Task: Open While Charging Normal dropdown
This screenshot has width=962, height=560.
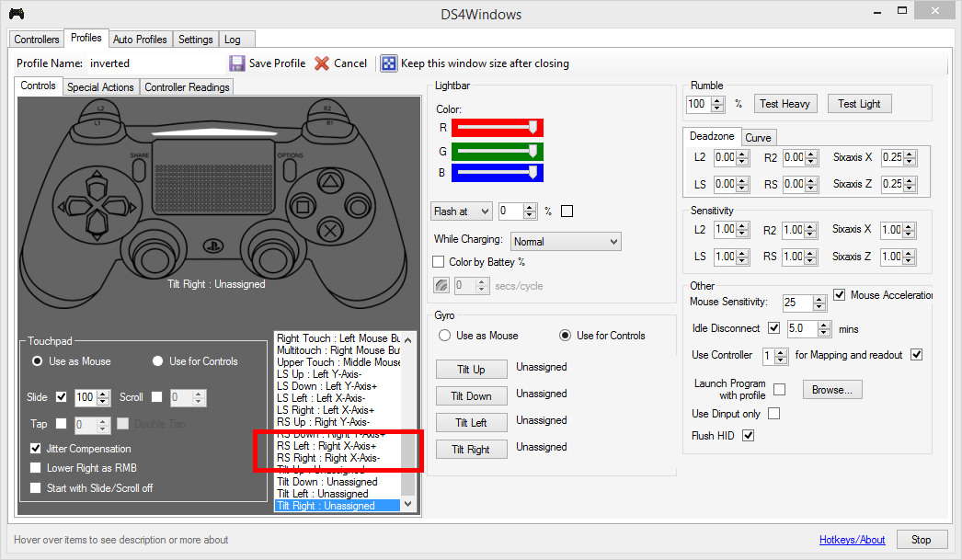Action: [566, 242]
